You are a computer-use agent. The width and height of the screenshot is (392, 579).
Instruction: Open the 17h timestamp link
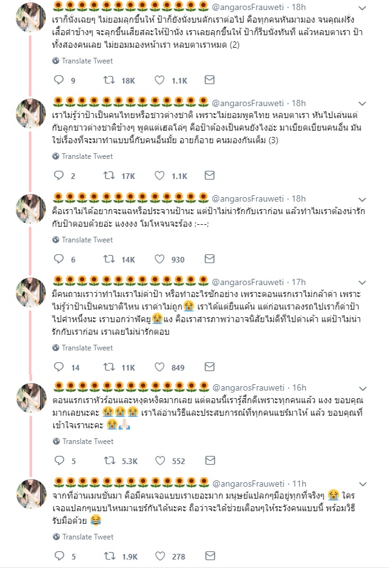(x=298, y=282)
